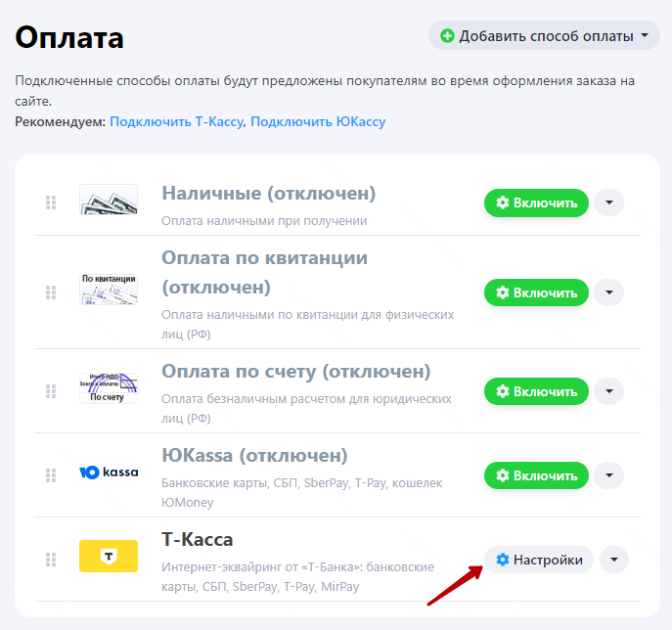Enable the Наличные payment method
Viewport: 672px width, 630px height.
click(536, 202)
